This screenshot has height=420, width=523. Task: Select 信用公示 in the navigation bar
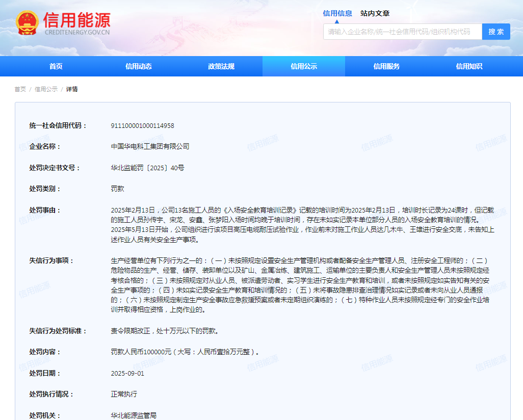[304, 66]
